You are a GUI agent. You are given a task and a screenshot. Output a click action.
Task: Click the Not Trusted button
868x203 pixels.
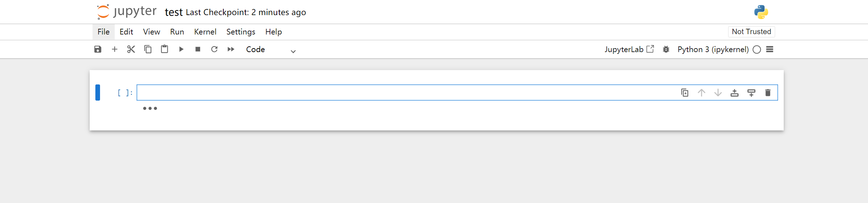click(x=751, y=32)
